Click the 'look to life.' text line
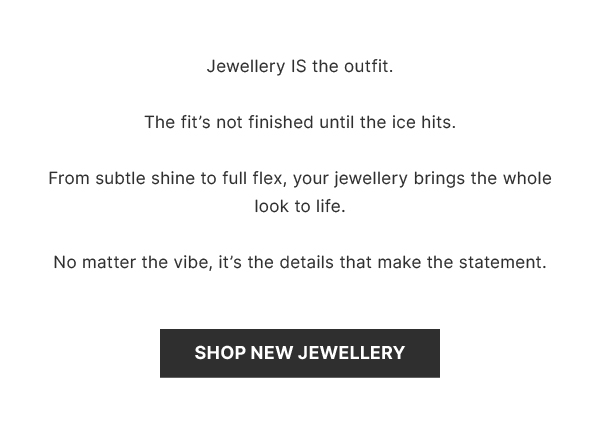Viewport: 600px width, 436px height. (x=300, y=206)
